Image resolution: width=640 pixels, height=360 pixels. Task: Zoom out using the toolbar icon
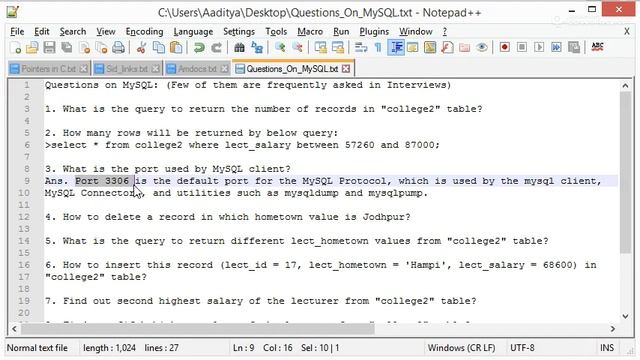(x=297, y=48)
